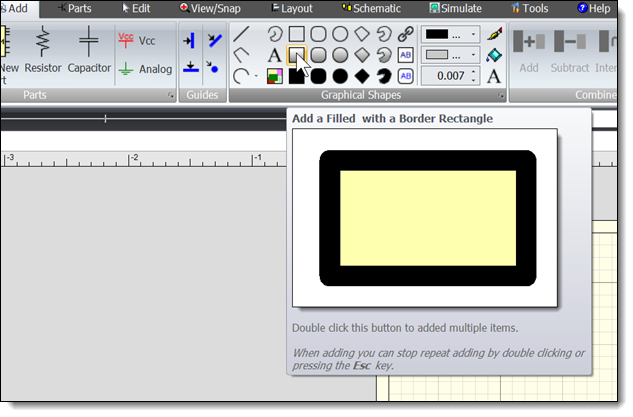Add a Resistor part

click(43, 50)
